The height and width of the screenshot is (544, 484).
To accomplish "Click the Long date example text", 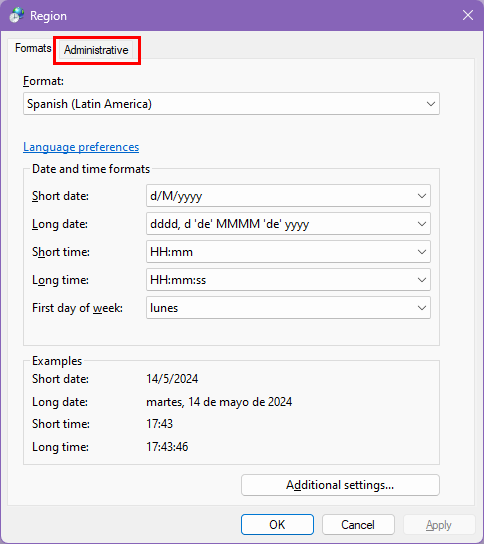I will [x=219, y=402].
